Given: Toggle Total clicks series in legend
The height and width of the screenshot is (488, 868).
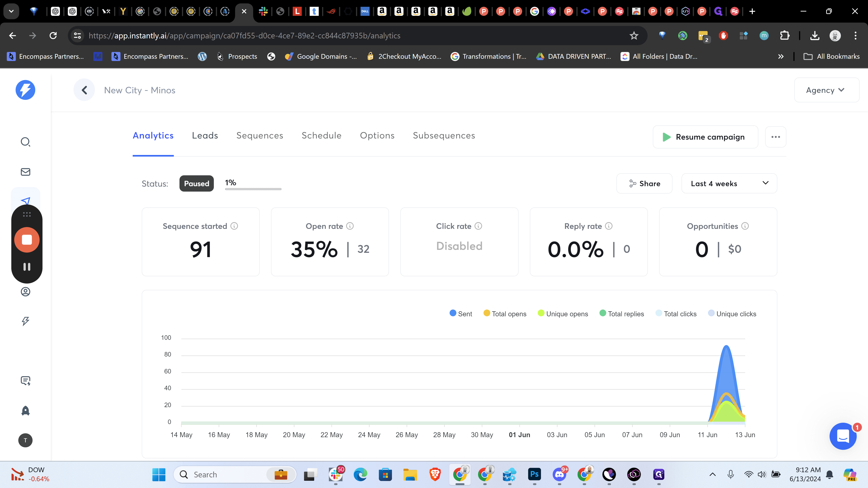Looking at the screenshot, I should [676, 314].
